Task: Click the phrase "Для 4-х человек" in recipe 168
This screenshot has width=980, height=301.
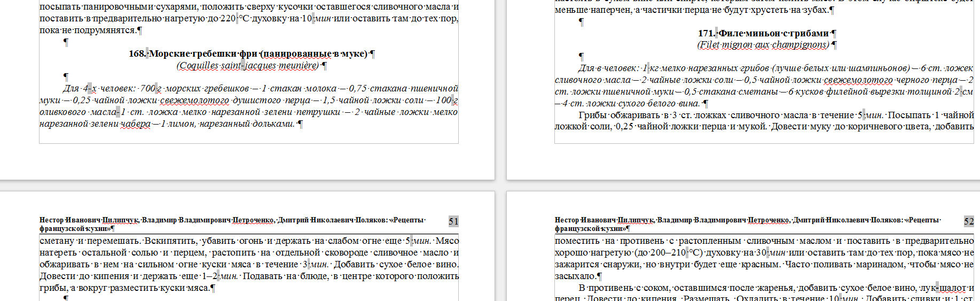Action: click(x=99, y=89)
